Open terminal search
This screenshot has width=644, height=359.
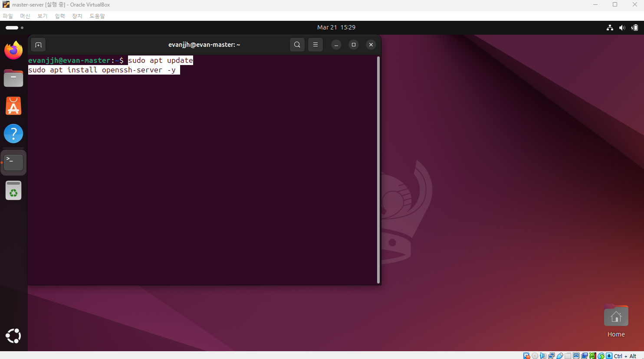[x=297, y=45]
